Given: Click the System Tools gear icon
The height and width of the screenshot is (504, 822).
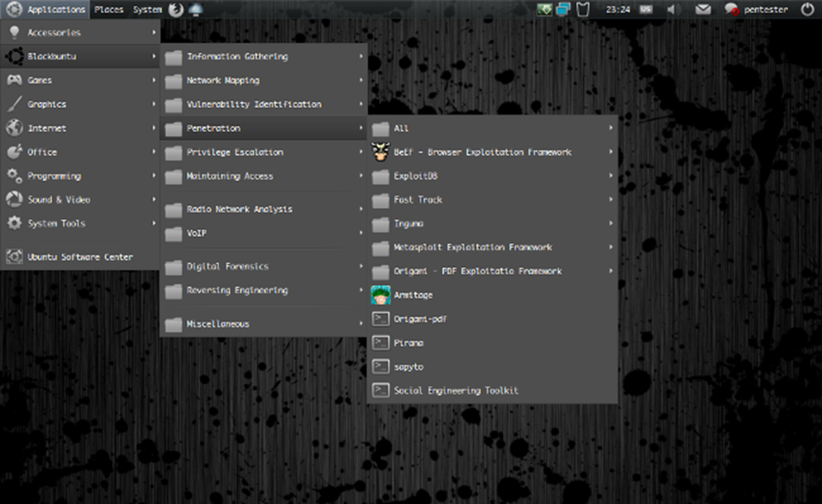Looking at the screenshot, I should coord(15,223).
